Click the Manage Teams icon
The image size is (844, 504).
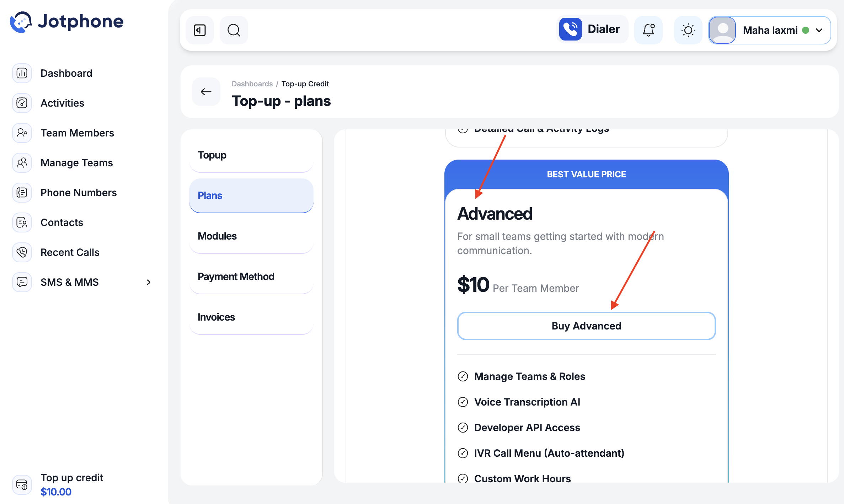pos(22,163)
